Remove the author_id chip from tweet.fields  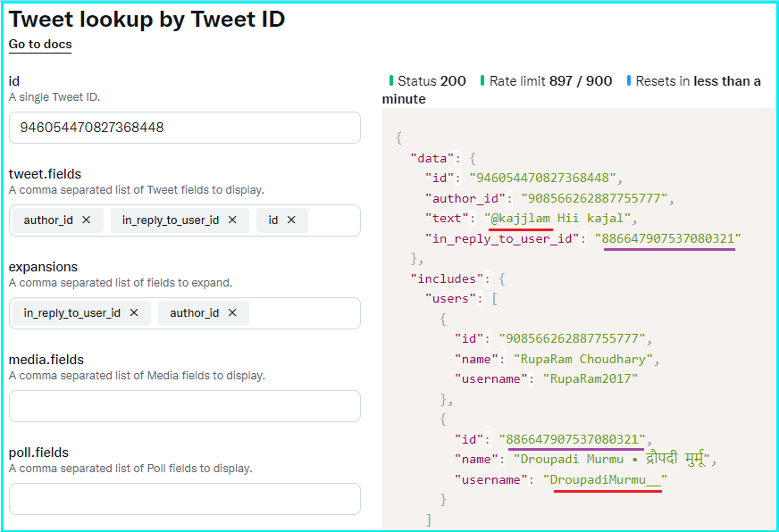coord(86,220)
